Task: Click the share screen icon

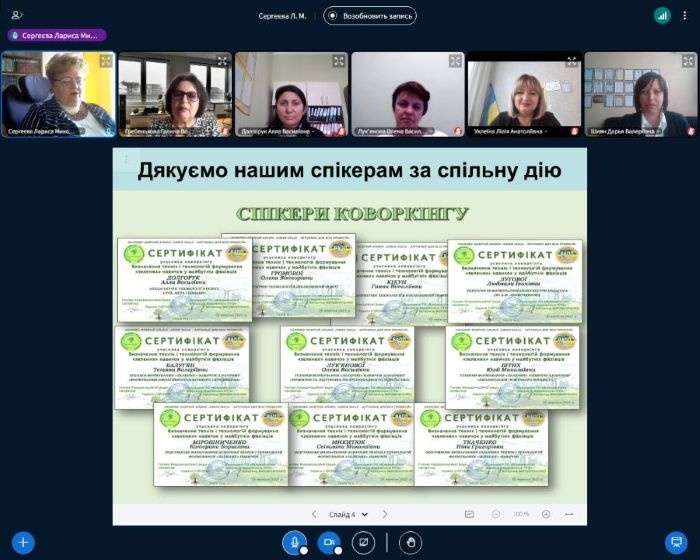Action: pos(364,542)
